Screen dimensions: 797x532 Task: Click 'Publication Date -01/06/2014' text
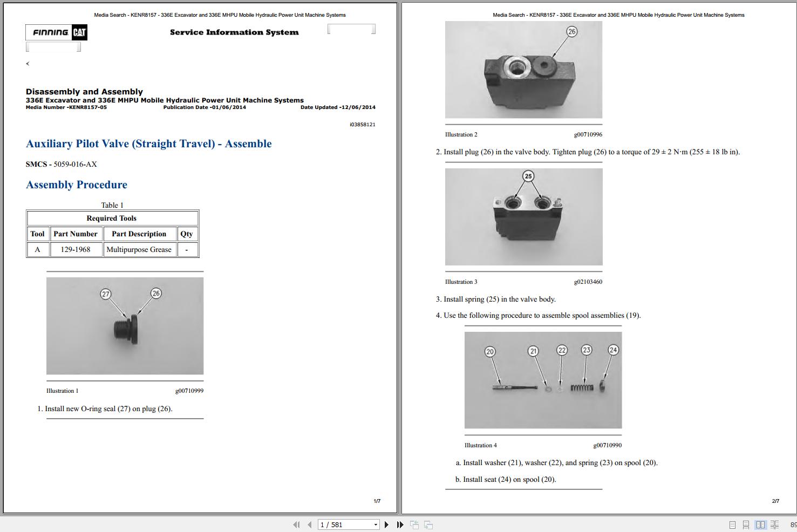tap(205, 107)
